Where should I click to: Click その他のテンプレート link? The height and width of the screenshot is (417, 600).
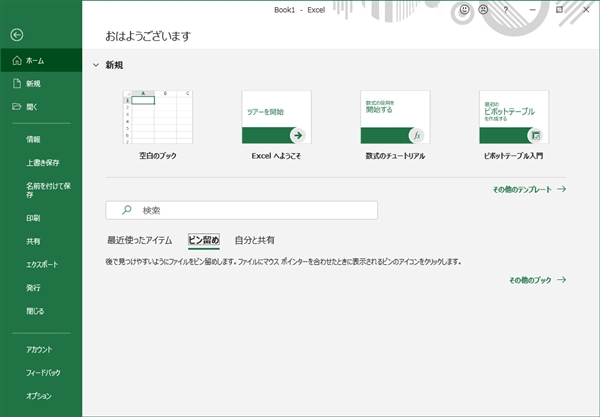pos(529,189)
